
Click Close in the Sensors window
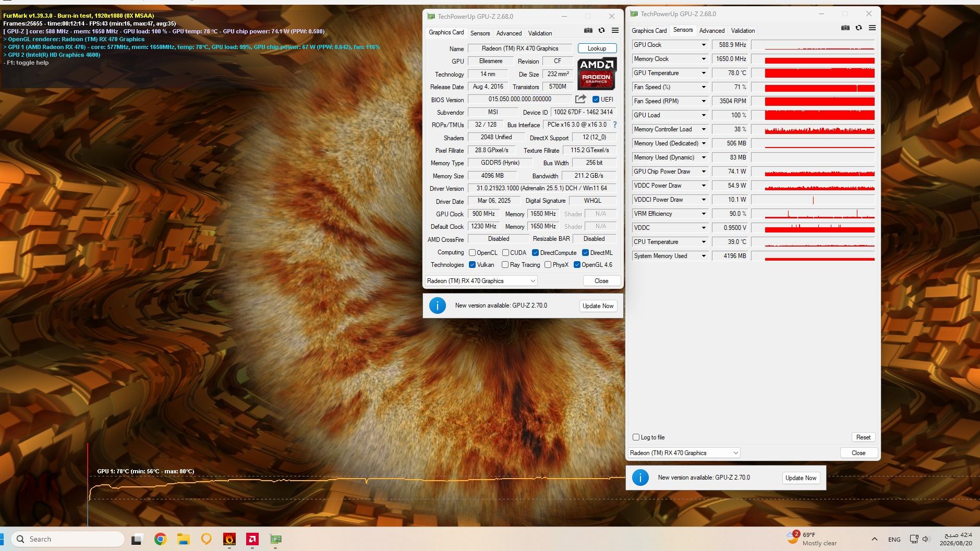pyautogui.click(x=858, y=453)
